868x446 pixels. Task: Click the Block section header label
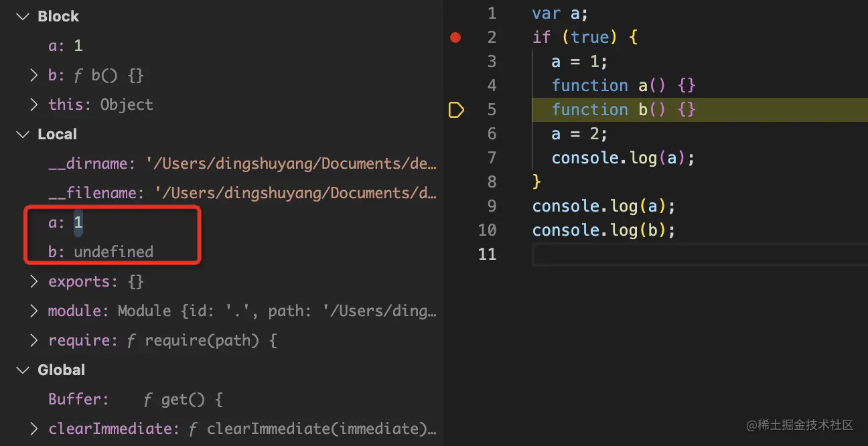click(58, 17)
